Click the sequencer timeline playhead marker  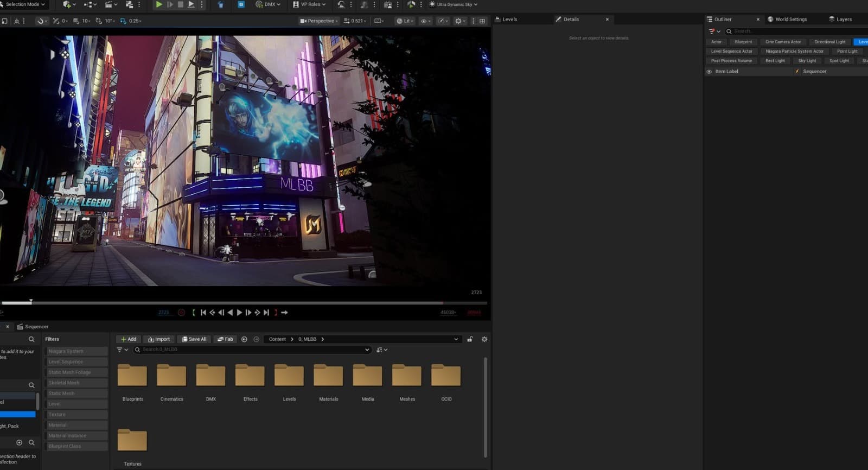(31, 301)
